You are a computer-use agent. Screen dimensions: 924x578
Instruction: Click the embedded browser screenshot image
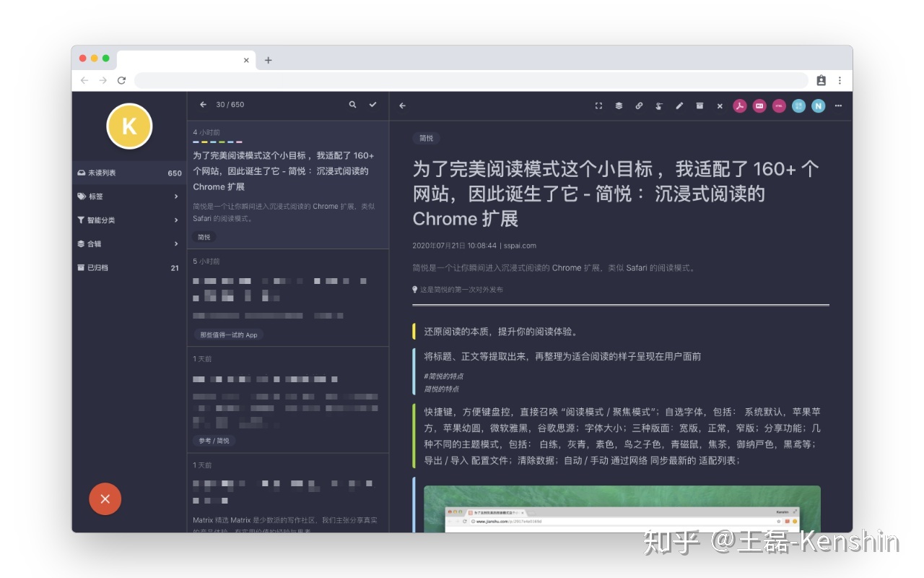(622, 509)
